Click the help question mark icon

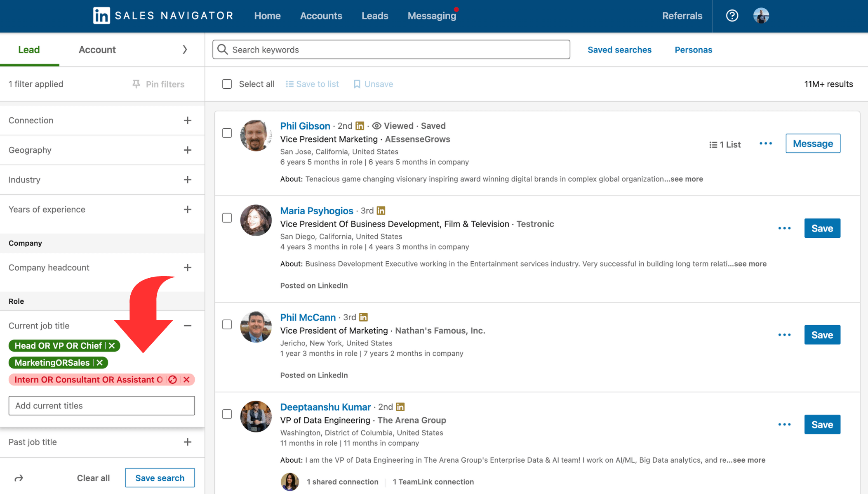pyautogui.click(x=732, y=16)
